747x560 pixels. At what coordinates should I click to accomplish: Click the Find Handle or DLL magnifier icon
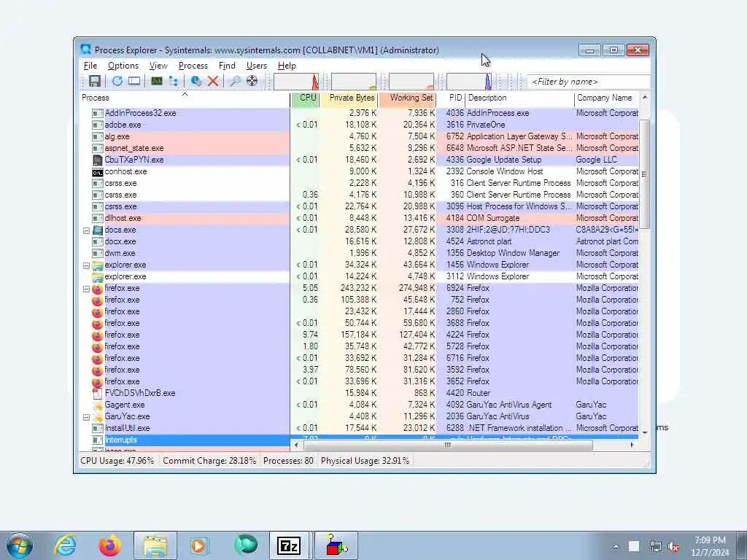pyautogui.click(x=235, y=82)
